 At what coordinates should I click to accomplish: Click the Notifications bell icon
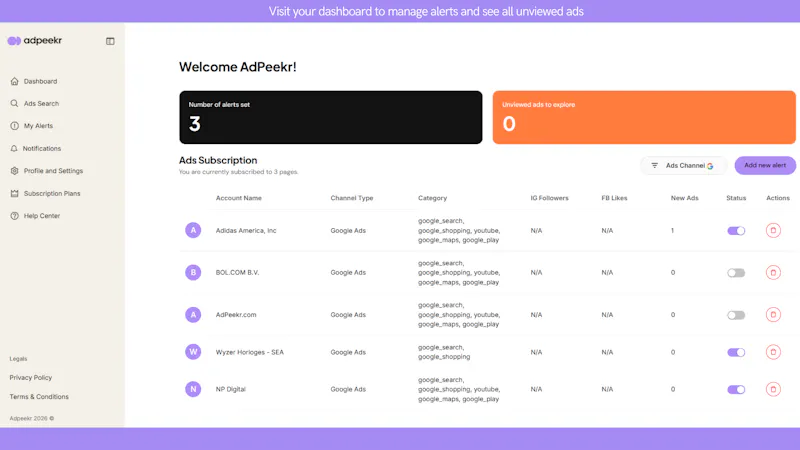click(14, 148)
